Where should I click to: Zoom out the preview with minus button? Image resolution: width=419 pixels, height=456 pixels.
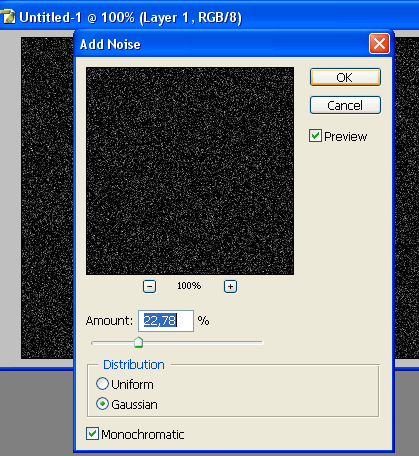[x=149, y=286]
